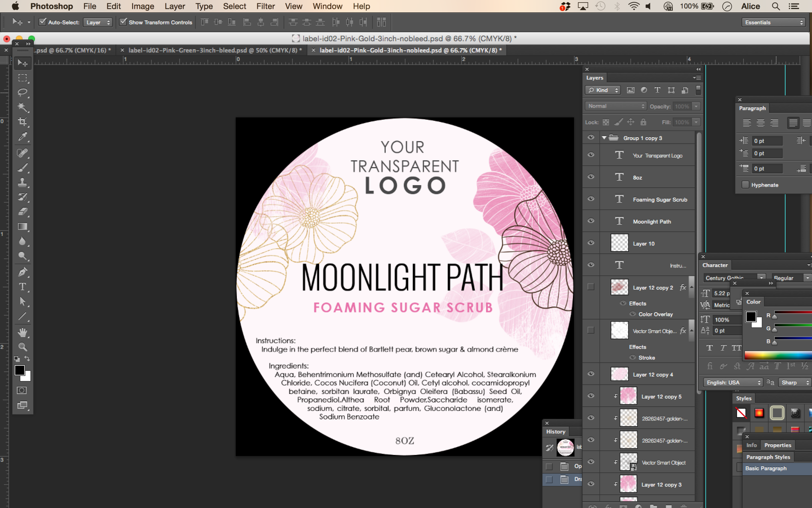Open the Auto-Select Layer dropdown

pos(98,23)
